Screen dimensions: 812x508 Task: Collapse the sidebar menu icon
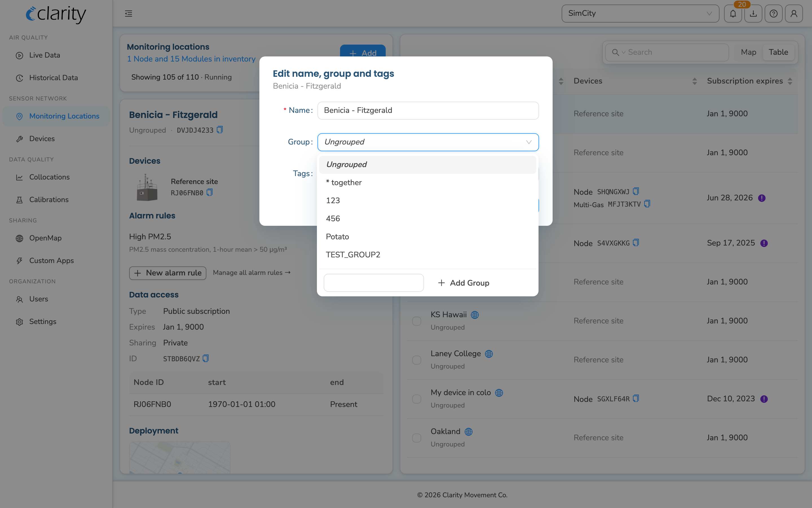(x=129, y=14)
